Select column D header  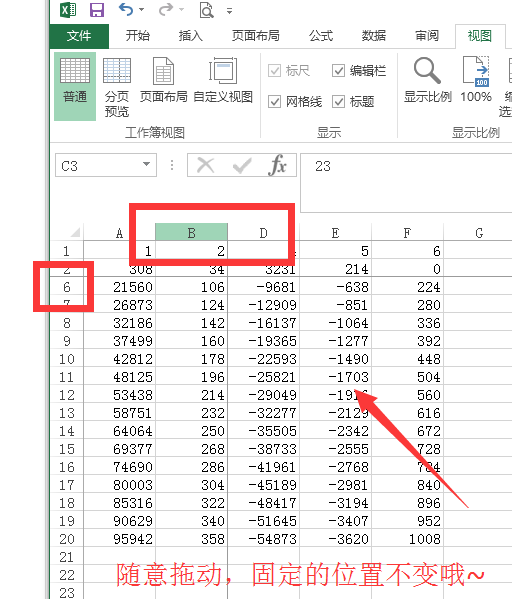click(263, 233)
